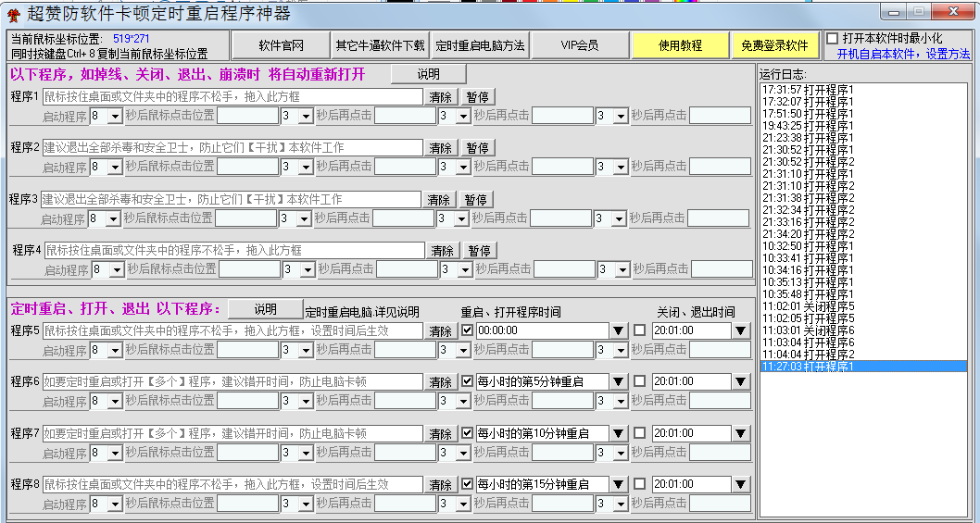Select log entry 11:02:01 关闭程序5
This screenshot has height=523, width=980.
click(862, 306)
